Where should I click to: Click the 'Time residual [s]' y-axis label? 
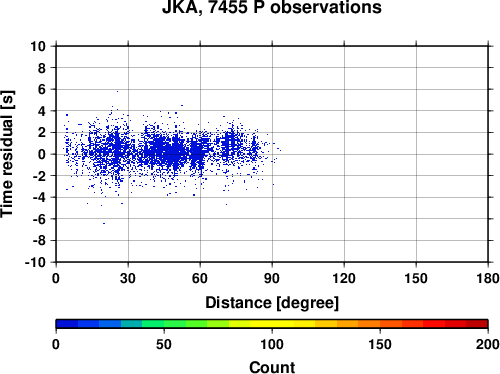7,154
